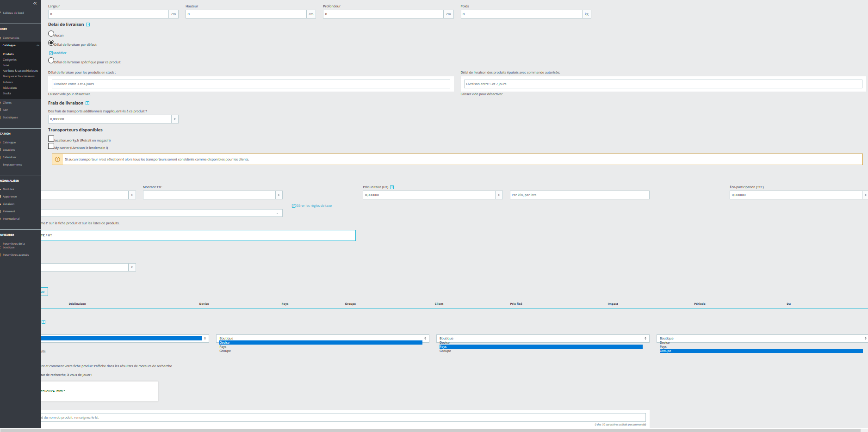Open the Boutique dropdown with Devise highlighted
This screenshot has width=868, height=432.
coord(322,339)
